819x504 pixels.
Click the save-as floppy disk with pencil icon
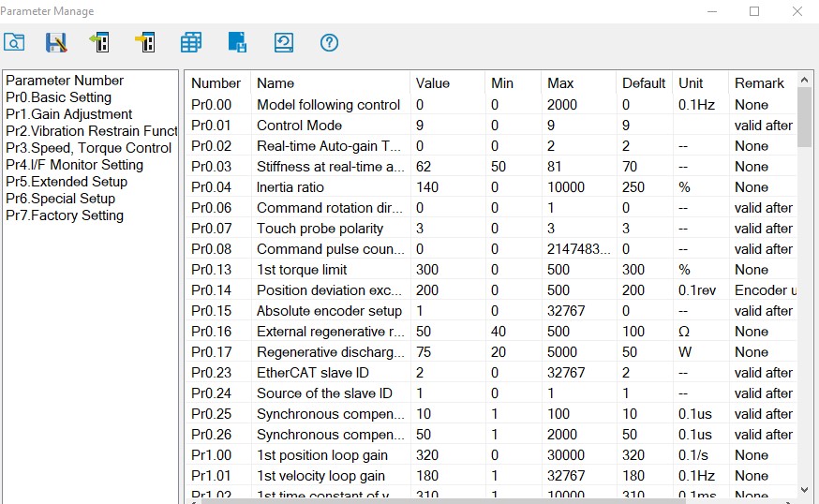click(x=56, y=42)
